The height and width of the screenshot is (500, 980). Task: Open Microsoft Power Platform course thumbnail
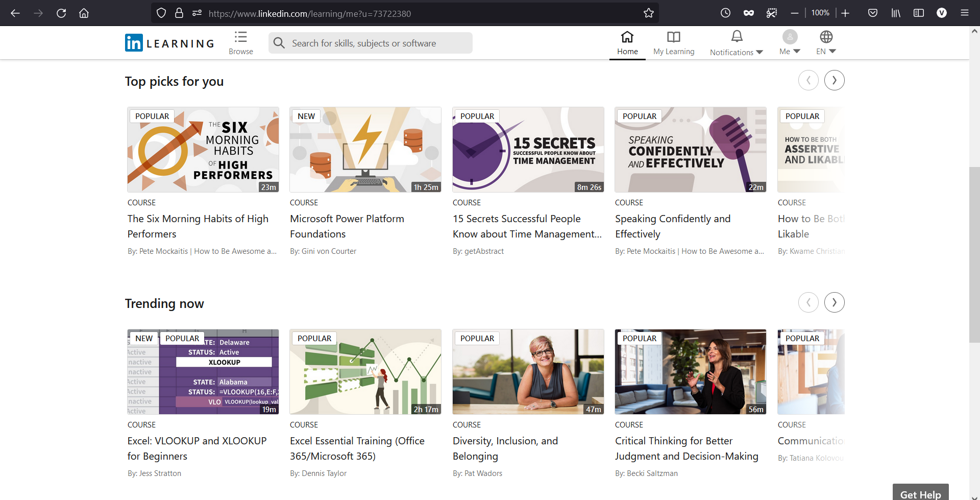pyautogui.click(x=365, y=150)
